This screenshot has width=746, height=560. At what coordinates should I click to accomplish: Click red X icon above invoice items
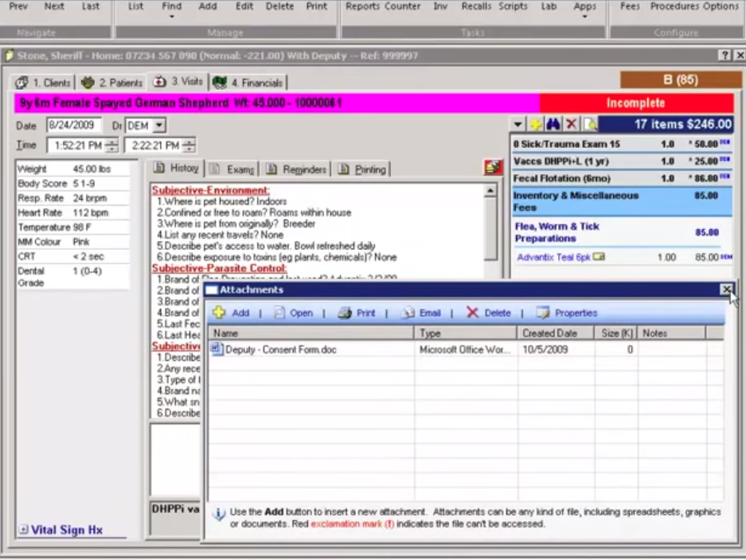pyautogui.click(x=571, y=125)
